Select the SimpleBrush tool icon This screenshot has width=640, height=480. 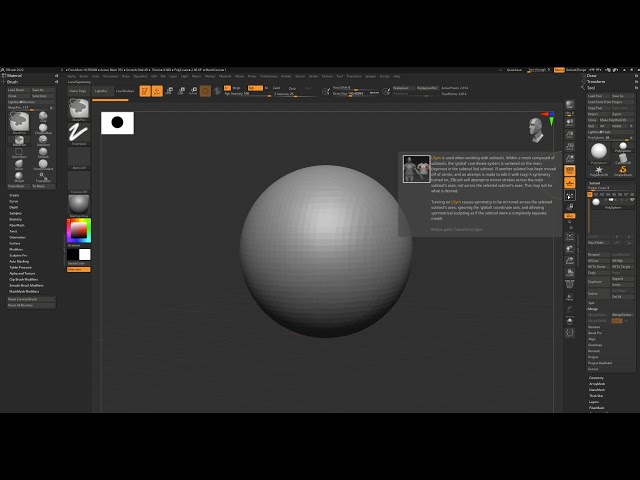click(623, 171)
